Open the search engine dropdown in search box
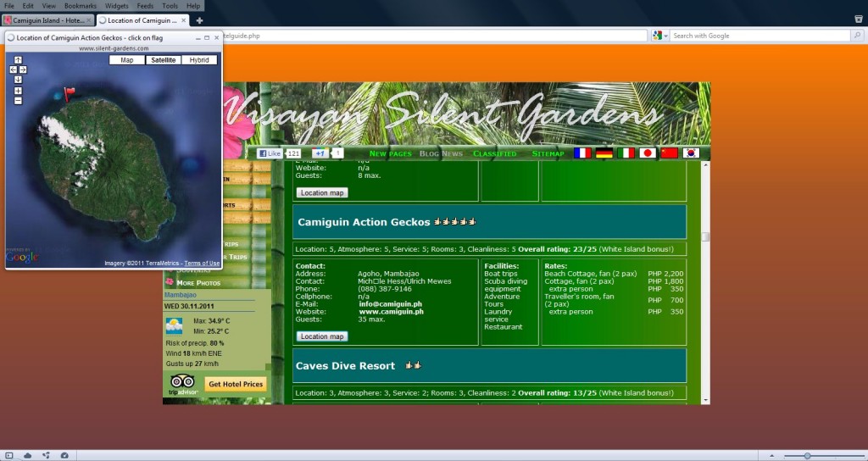 click(x=659, y=36)
